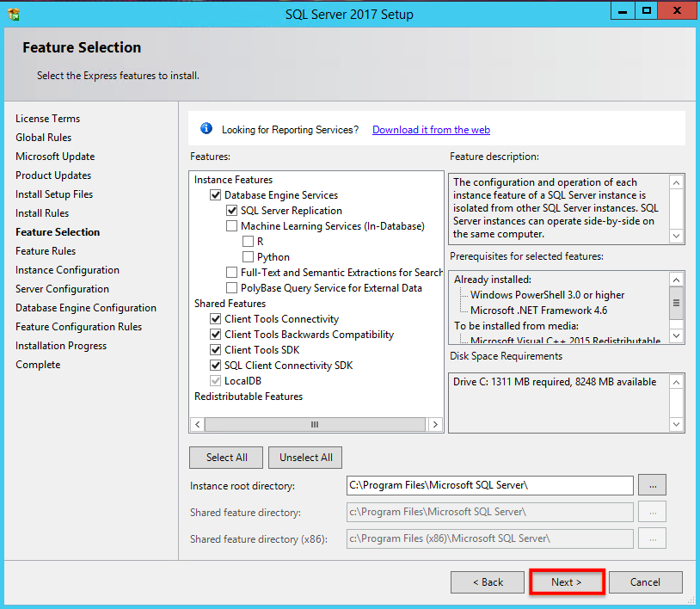Uncheck Client Tools Backwards Compatibility
700x609 pixels.
tap(216, 335)
